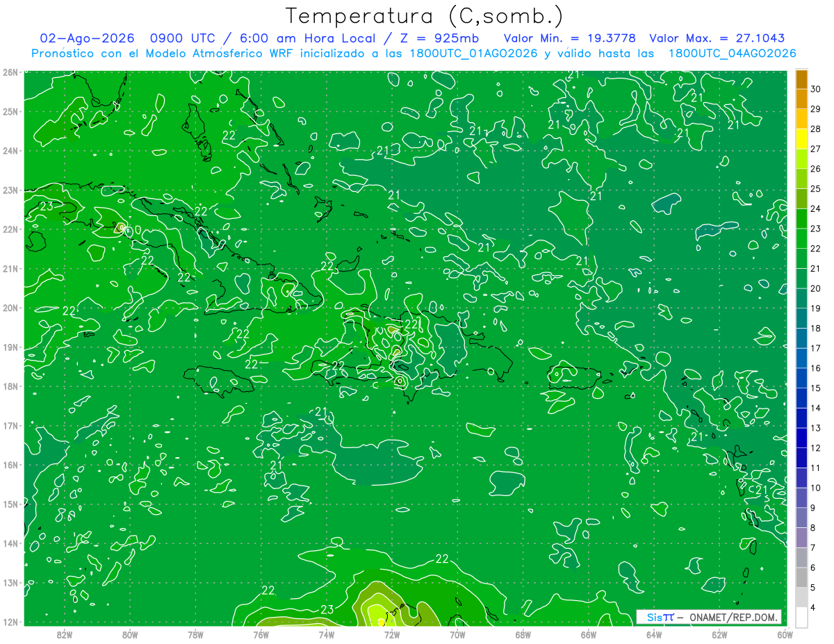The width and height of the screenshot is (834, 644).
Task: Click the "80W" longitude axis label
Action: (x=130, y=634)
